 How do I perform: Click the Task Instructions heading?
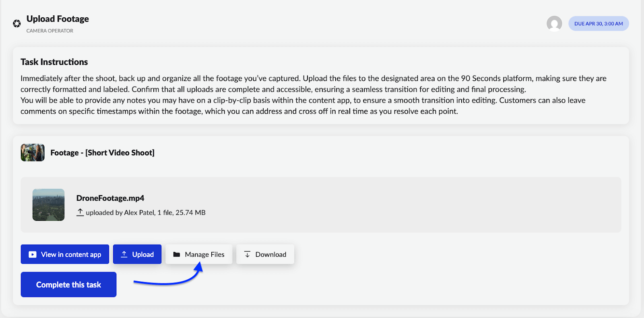54,62
